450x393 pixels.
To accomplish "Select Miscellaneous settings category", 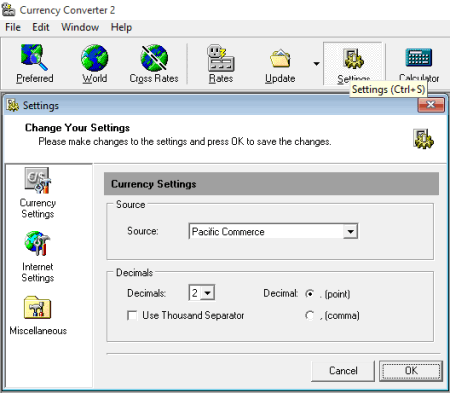I will click(38, 316).
